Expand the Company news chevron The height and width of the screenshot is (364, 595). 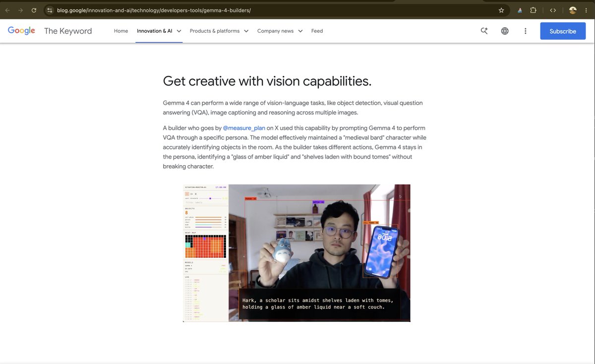click(x=300, y=31)
